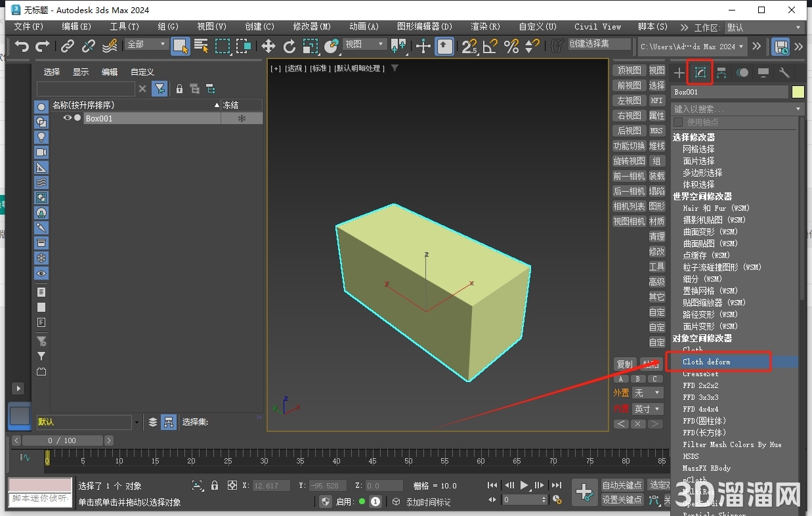Toggle the Spinner Snap icon

click(532, 46)
